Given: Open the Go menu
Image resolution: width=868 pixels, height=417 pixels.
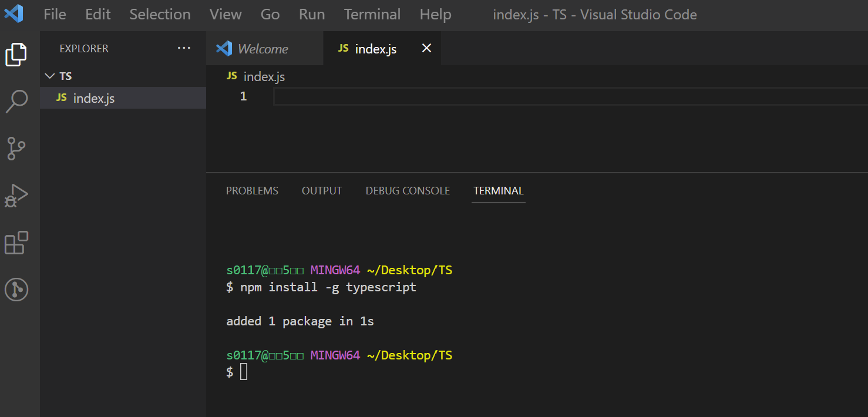Looking at the screenshot, I should [270, 14].
